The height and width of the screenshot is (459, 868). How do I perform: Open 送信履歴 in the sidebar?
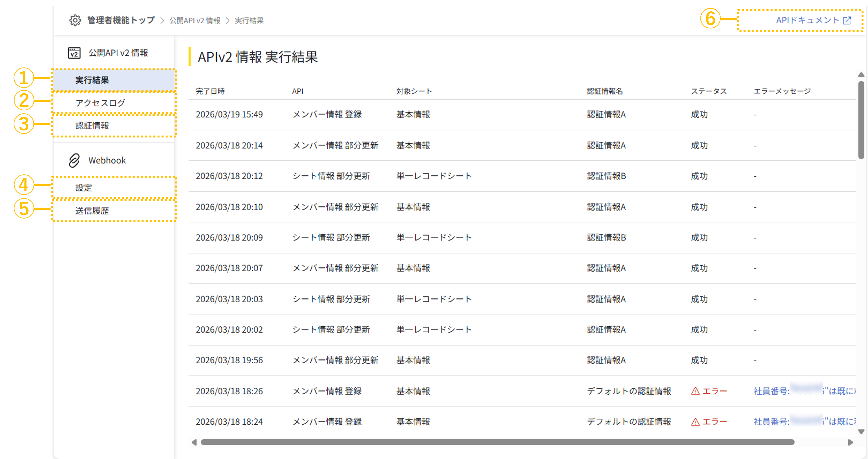pos(114,211)
